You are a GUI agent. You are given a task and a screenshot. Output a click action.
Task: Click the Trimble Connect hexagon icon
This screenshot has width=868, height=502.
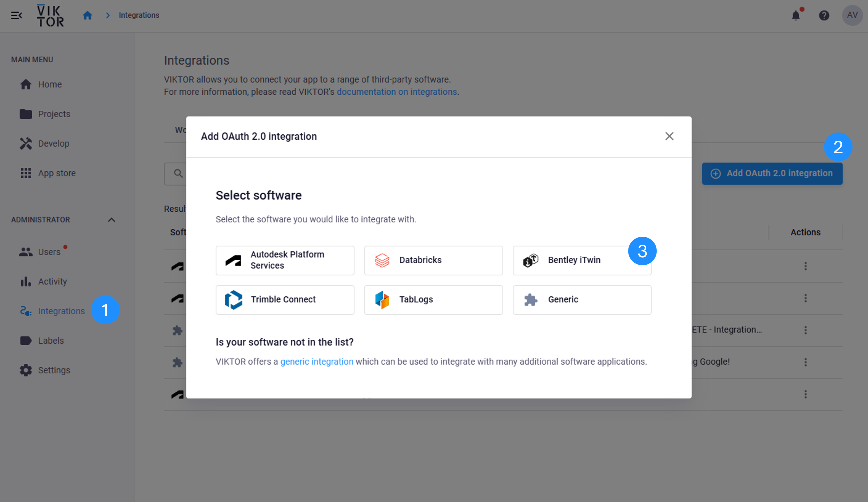click(233, 300)
